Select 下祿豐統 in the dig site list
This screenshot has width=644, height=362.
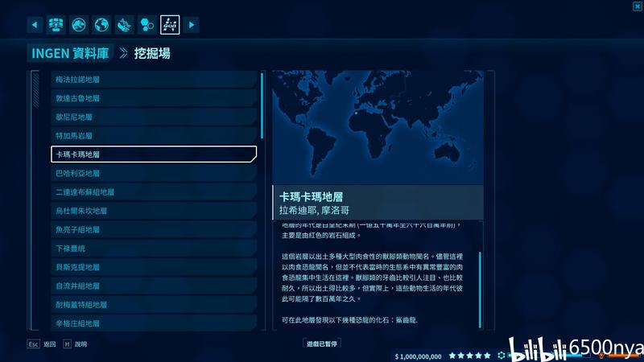[x=154, y=249]
